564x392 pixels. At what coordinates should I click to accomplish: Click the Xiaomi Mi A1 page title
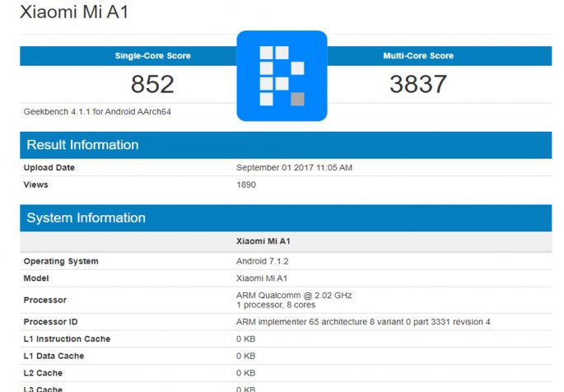(74, 13)
